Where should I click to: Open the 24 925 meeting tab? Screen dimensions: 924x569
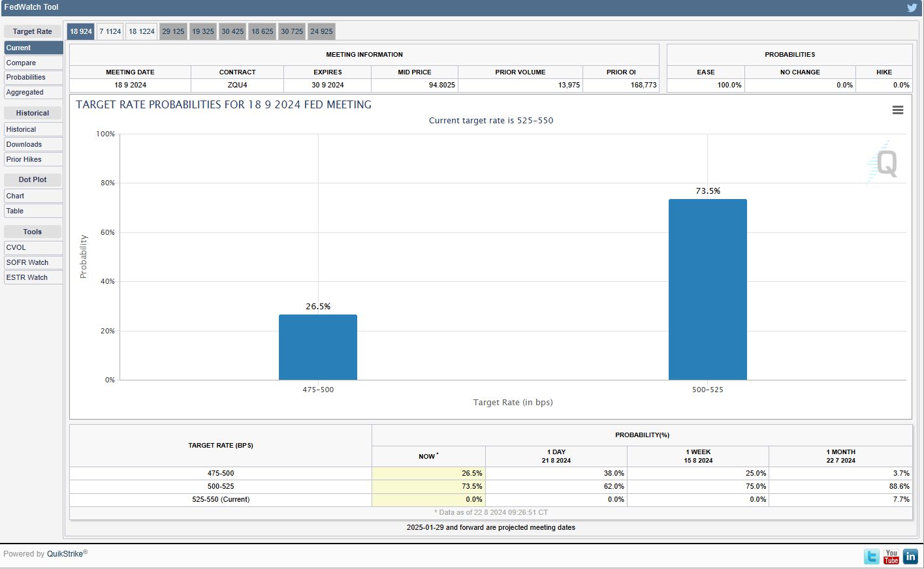tap(321, 31)
